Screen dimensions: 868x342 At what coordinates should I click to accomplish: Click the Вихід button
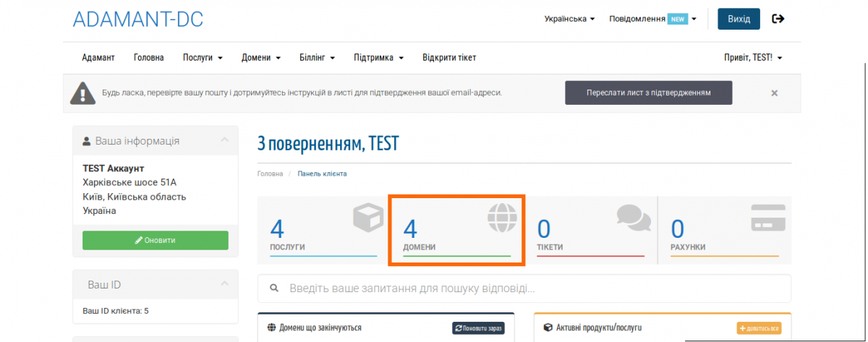(739, 19)
